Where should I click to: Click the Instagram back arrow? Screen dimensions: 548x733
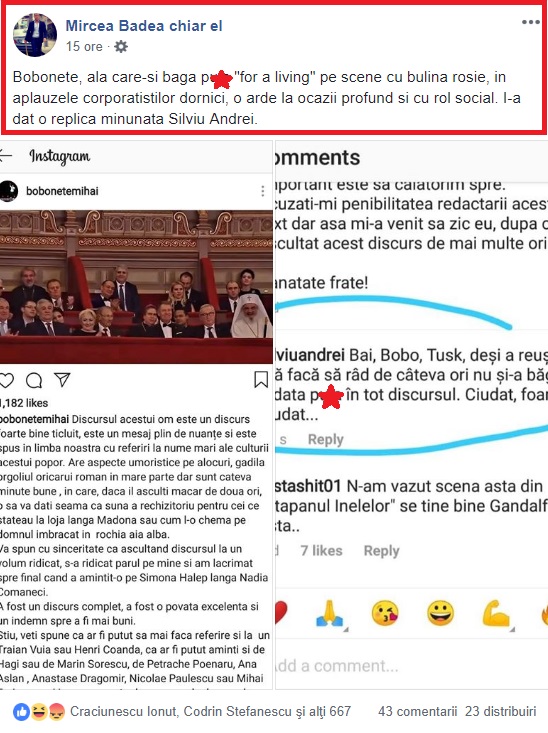point(6,156)
